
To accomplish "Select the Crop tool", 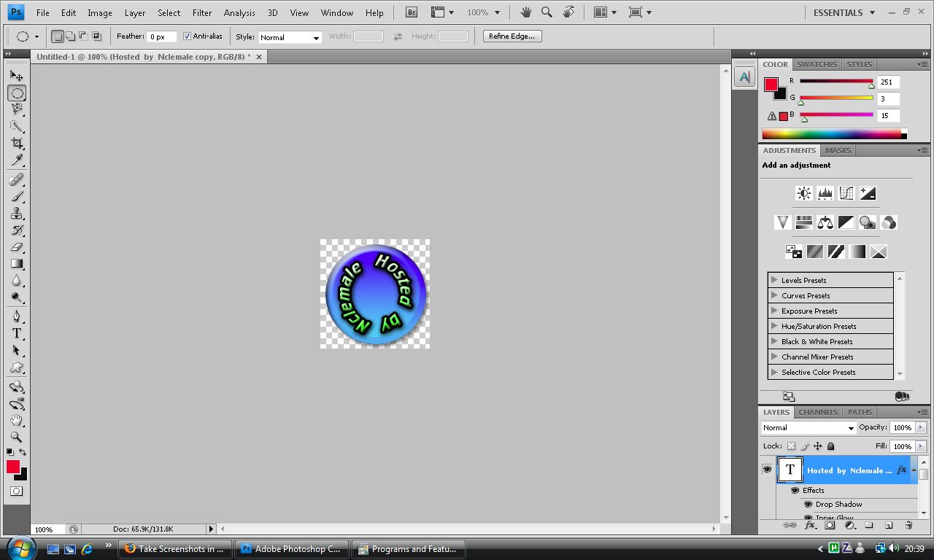I will click(17, 144).
